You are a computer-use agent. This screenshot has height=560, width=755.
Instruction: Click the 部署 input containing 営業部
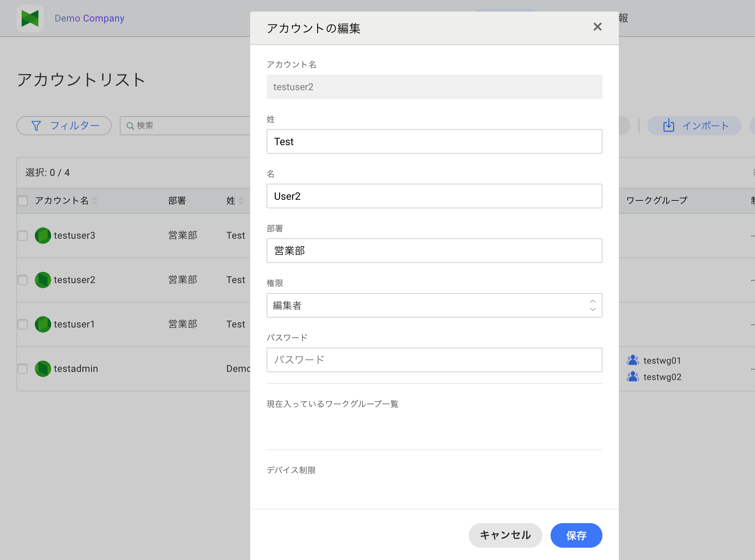click(434, 251)
